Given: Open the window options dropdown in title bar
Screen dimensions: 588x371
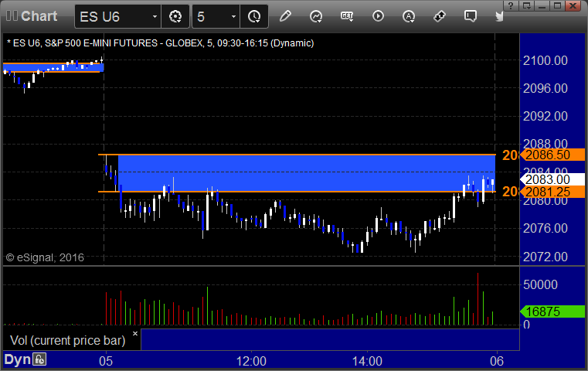Looking at the screenshot, I should click(527, 5).
